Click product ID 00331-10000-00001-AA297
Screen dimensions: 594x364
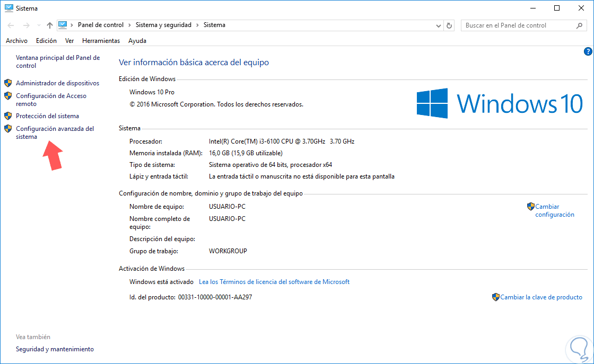[215, 297]
